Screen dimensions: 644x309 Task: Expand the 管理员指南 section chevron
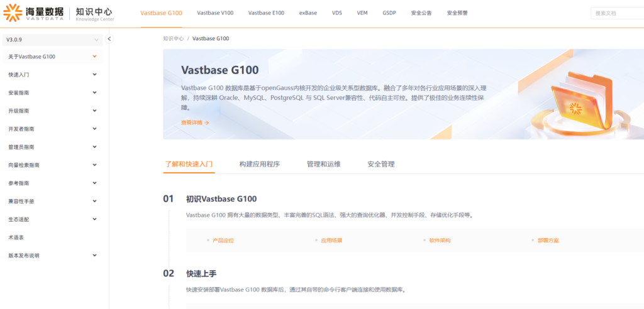click(x=95, y=147)
